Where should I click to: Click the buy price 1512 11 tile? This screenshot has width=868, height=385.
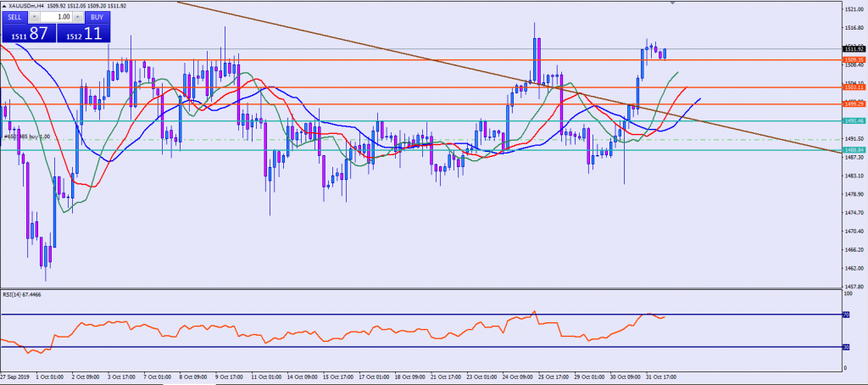tap(83, 33)
